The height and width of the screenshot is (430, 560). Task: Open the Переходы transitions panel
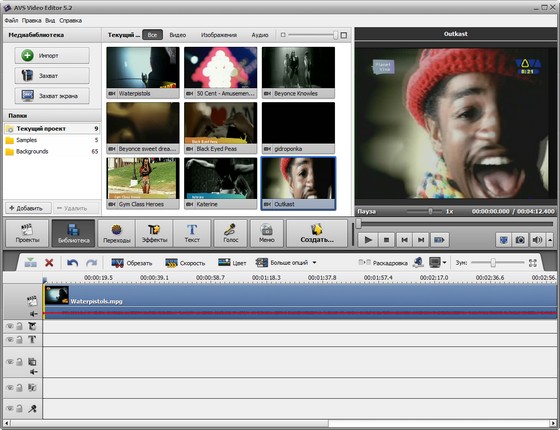pos(116,234)
